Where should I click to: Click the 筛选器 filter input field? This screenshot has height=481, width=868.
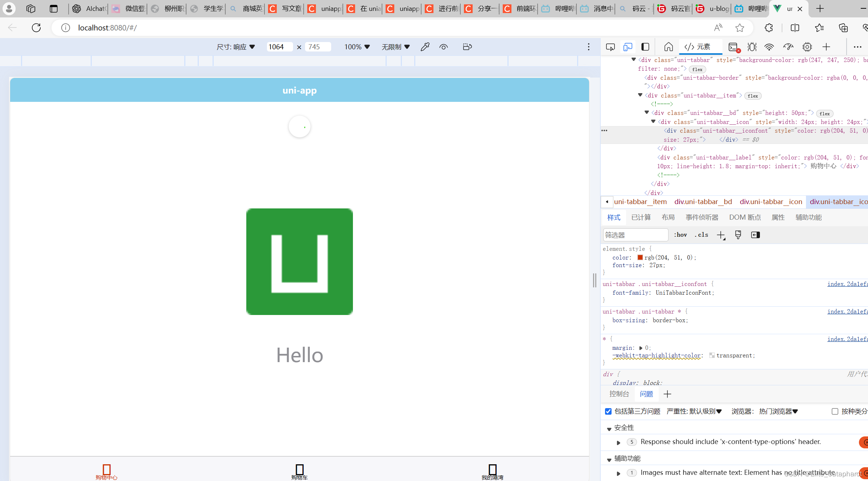635,235
